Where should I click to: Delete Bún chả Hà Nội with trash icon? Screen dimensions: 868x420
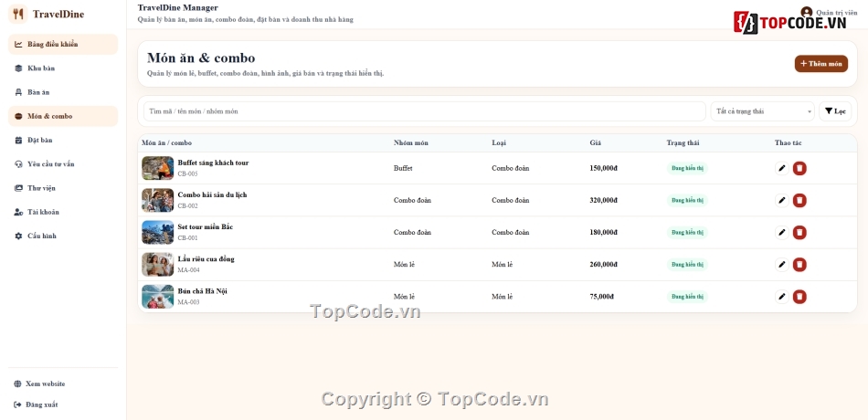[799, 297]
